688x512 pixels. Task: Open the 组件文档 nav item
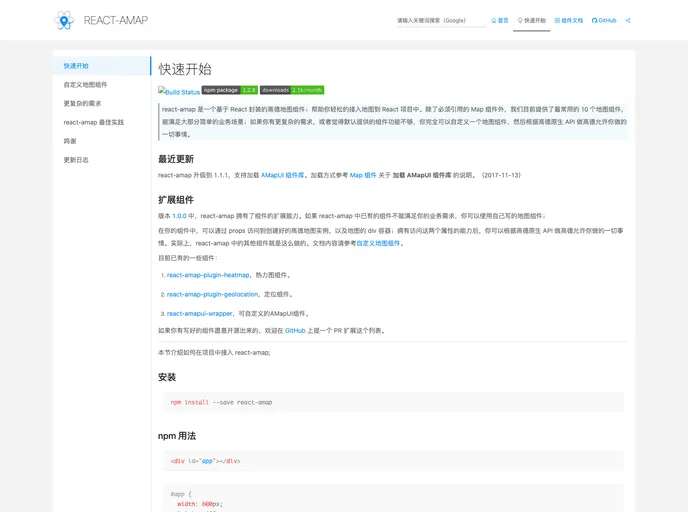pyautogui.click(x=569, y=20)
